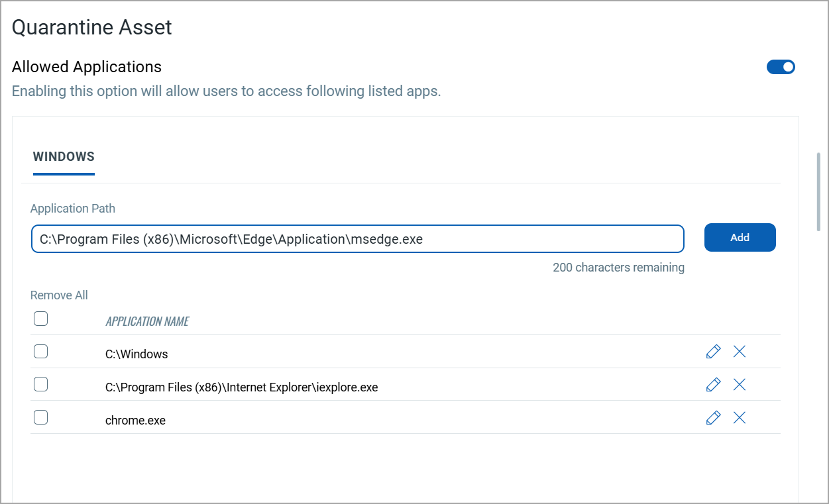The height and width of the screenshot is (504, 829).
Task: Edit the chrome.exe entry
Action: coord(713,418)
